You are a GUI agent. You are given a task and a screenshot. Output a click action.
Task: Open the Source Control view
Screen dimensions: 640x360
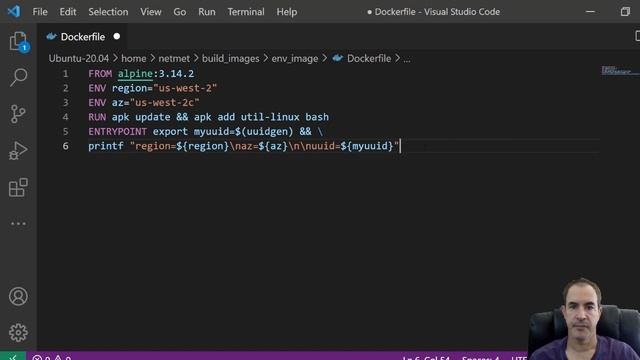(x=18, y=114)
